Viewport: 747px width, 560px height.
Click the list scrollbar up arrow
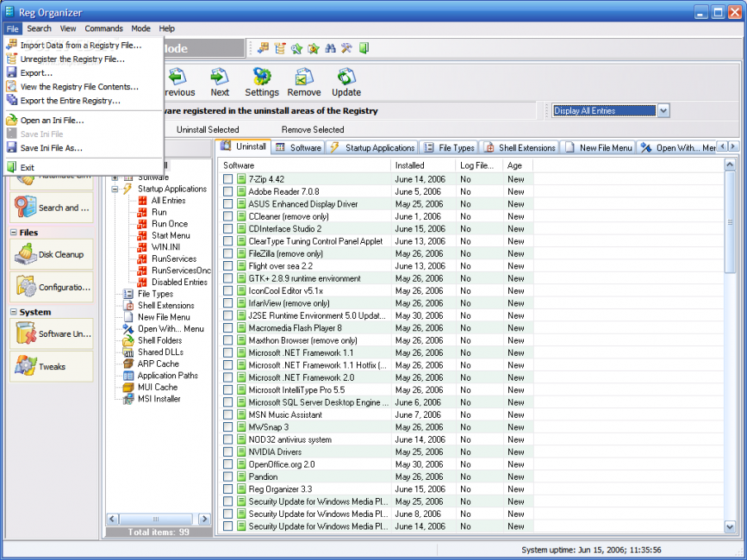click(730, 165)
